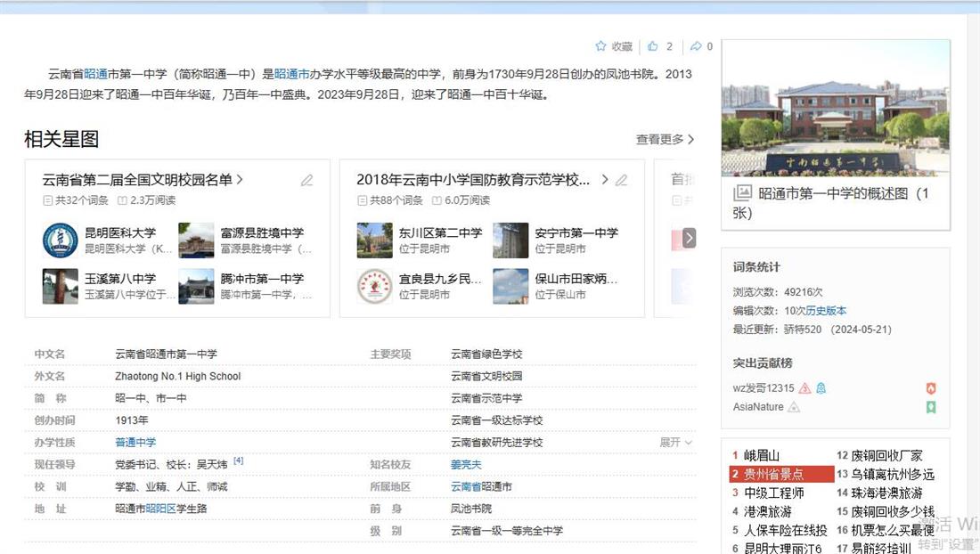
Task: Click the red medal icon in the contributor row
Action: [931, 388]
